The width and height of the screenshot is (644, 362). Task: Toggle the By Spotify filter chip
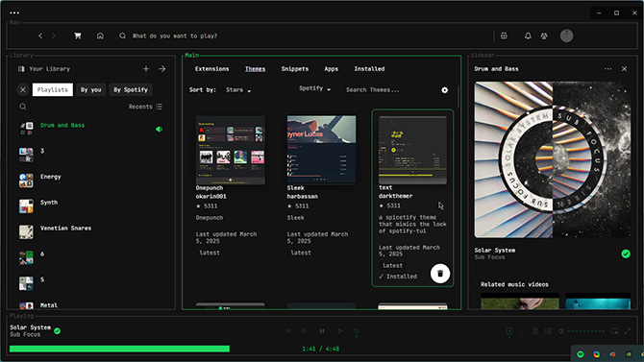(131, 89)
